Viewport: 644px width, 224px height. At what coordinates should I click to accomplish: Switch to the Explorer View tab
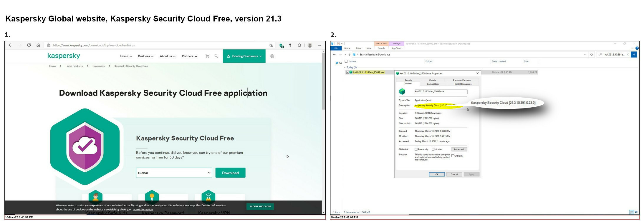[369, 48]
